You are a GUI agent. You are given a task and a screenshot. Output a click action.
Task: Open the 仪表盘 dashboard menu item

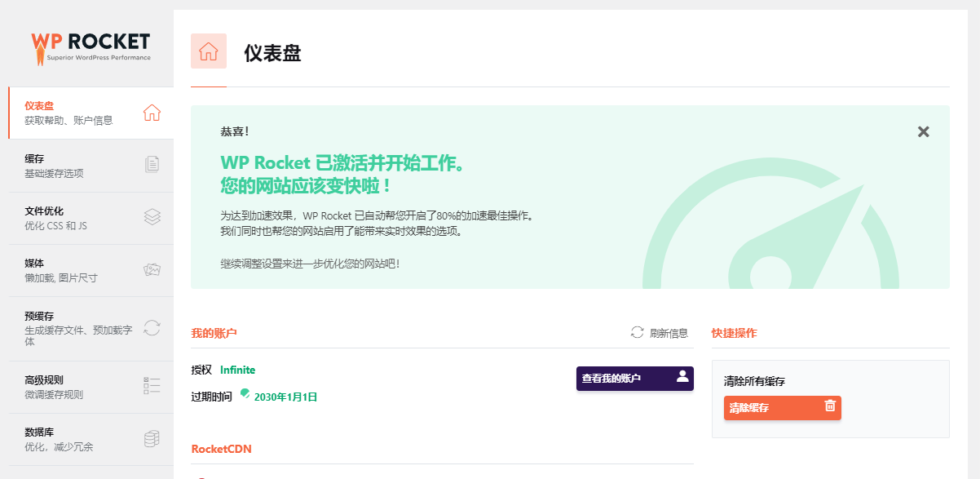pyautogui.click(x=90, y=113)
